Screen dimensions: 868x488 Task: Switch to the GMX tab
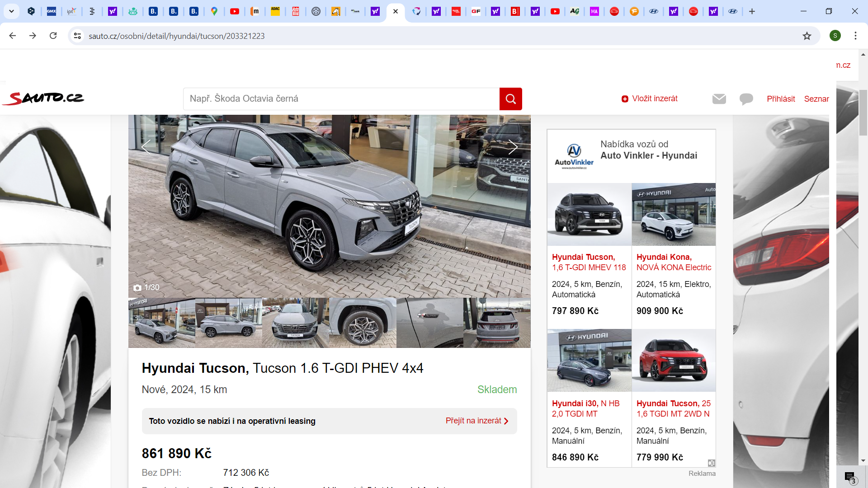[52, 11]
